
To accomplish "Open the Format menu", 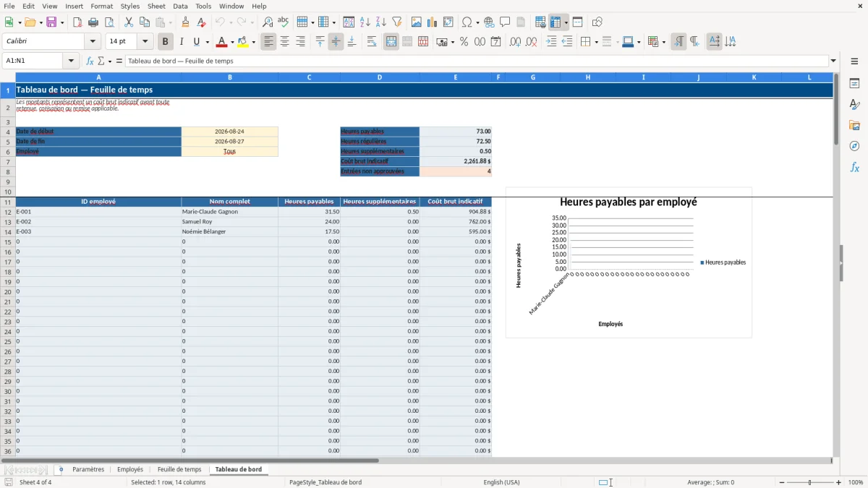I will [x=102, y=6].
